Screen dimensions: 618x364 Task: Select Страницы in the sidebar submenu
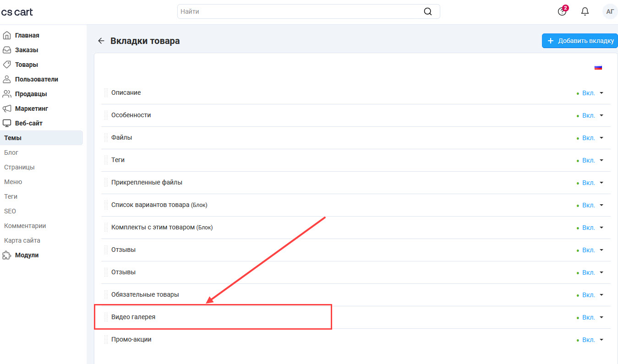tap(19, 167)
